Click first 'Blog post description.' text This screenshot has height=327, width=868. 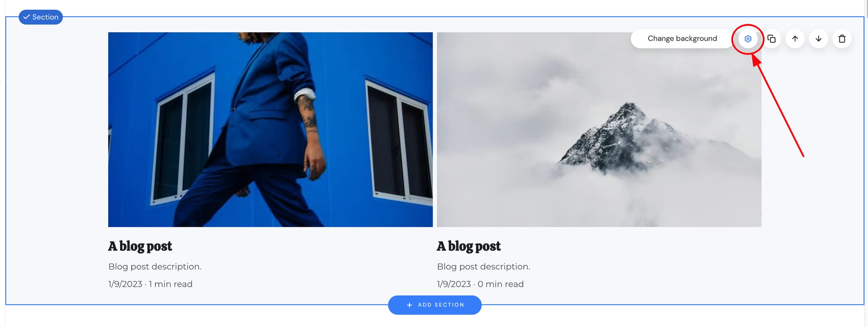point(155,267)
